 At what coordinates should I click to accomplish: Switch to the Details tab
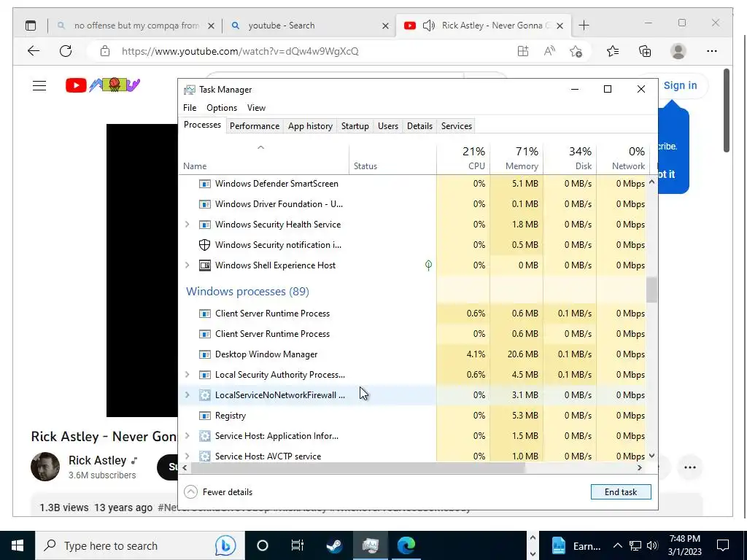pyautogui.click(x=419, y=126)
